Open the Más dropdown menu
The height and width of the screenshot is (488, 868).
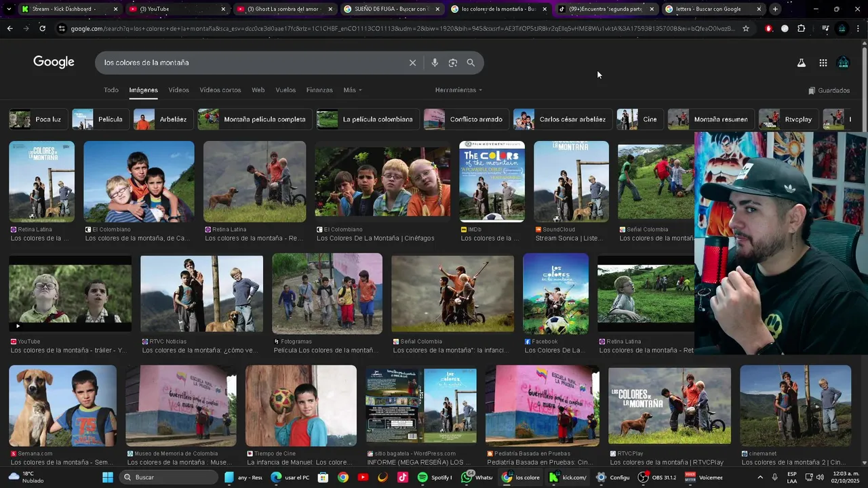[x=353, y=90]
